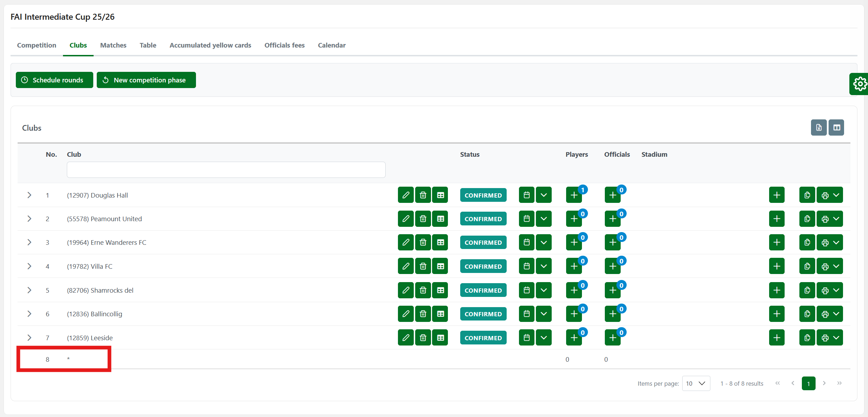Copy icon in Ballincollig row

click(807, 314)
